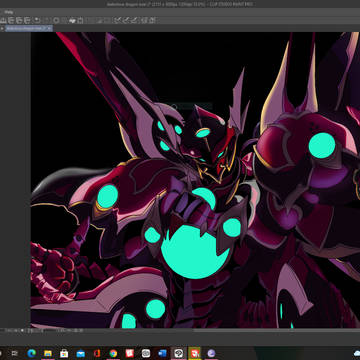Screen dimensions: 360x360
Task: Open the Help menu
Action: [x=9, y=12]
